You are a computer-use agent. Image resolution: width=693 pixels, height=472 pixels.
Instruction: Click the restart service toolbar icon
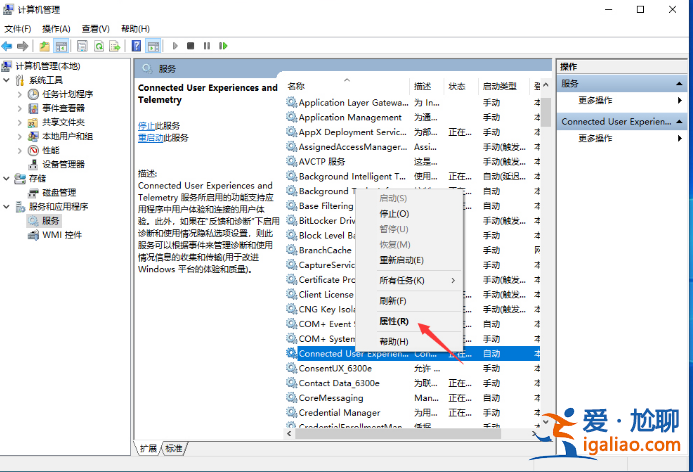click(222, 46)
